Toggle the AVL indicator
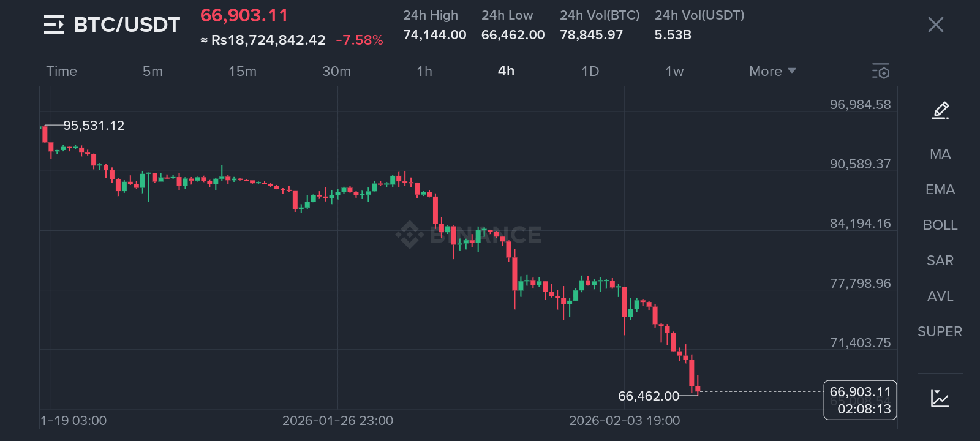Screen dimensions: 980x441 (x=940, y=296)
